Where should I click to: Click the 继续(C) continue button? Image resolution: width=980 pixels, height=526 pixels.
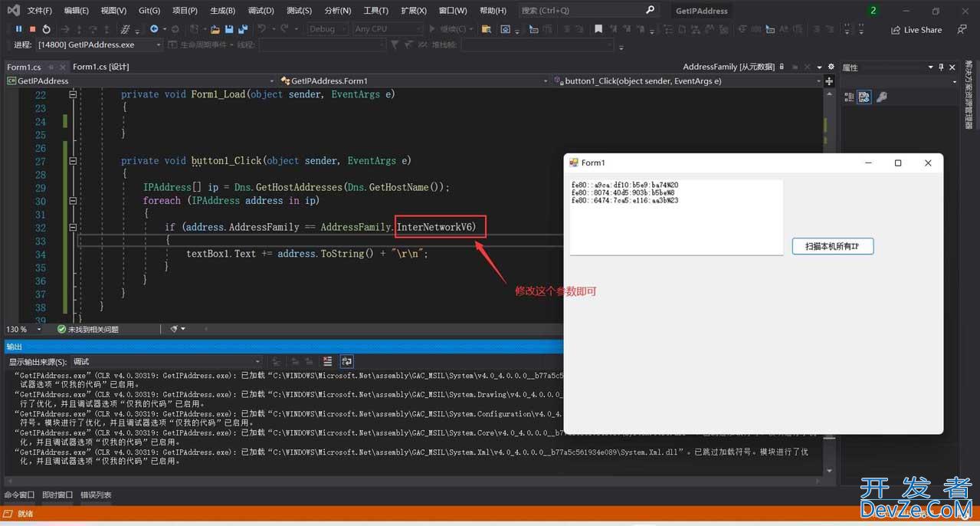(x=451, y=29)
